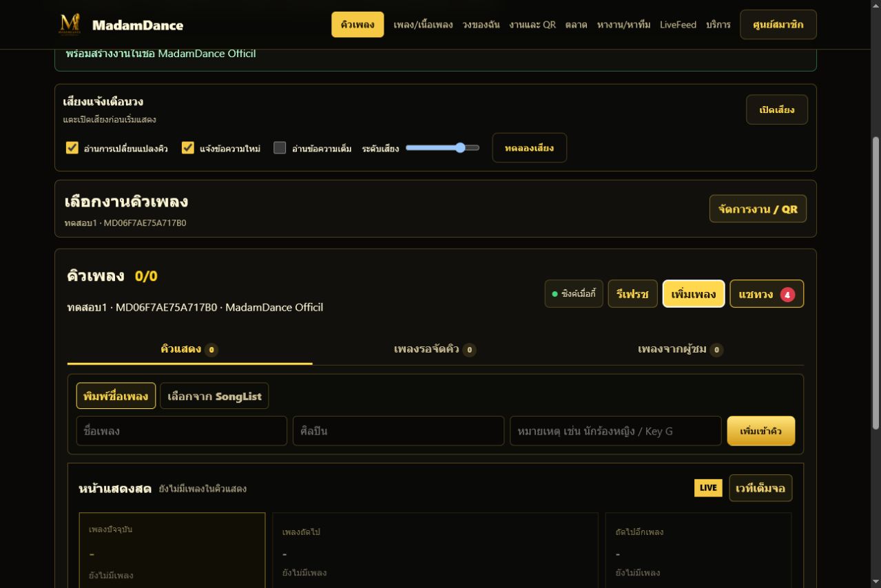Select the เลือกจาก SongList option
The image size is (881, 588).
[214, 396]
